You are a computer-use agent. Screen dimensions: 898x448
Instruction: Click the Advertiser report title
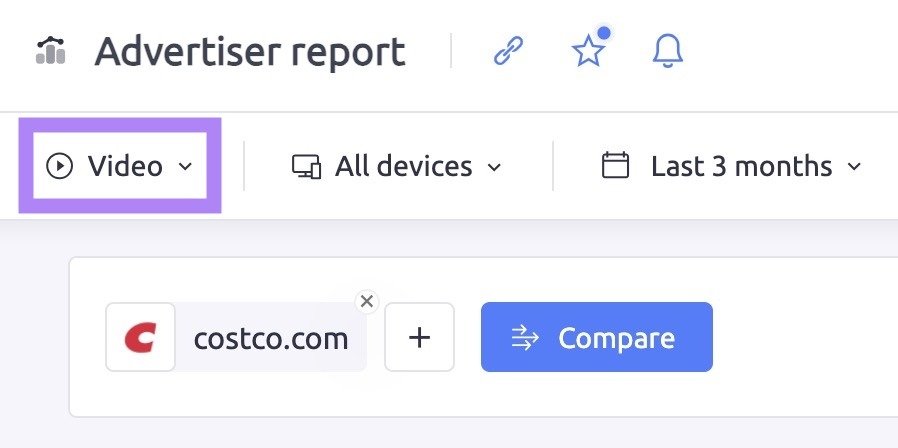[250, 52]
